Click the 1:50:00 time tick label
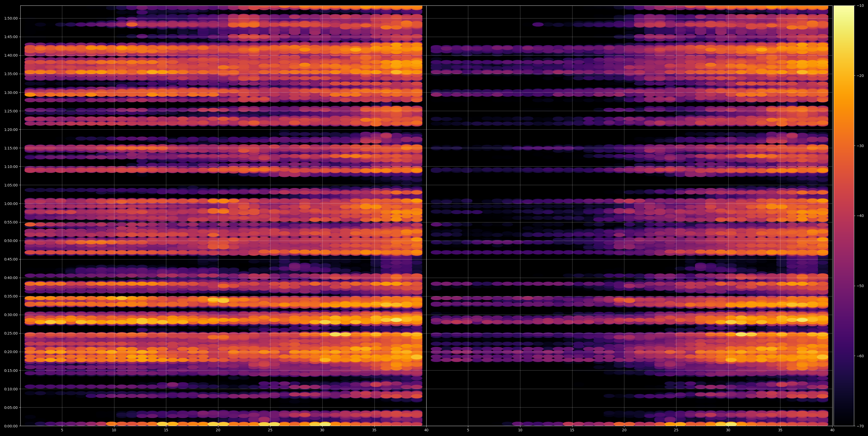Screen dimensions: 868x436 [x=11, y=18]
